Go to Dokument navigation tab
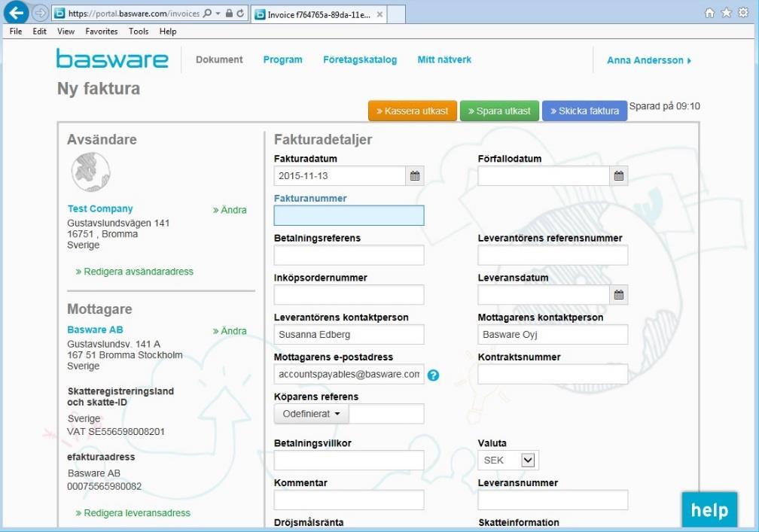The width and height of the screenshot is (759, 532). tap(219, 60)
